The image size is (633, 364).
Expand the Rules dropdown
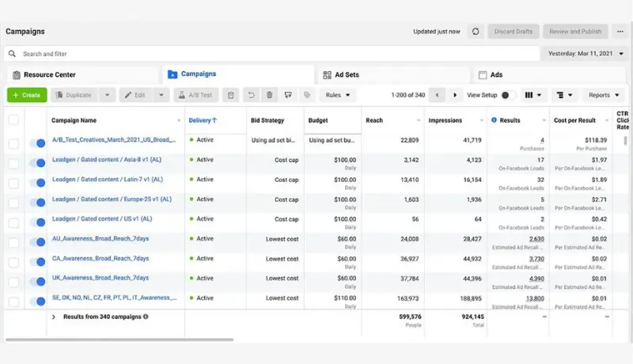tap(338, 95)
